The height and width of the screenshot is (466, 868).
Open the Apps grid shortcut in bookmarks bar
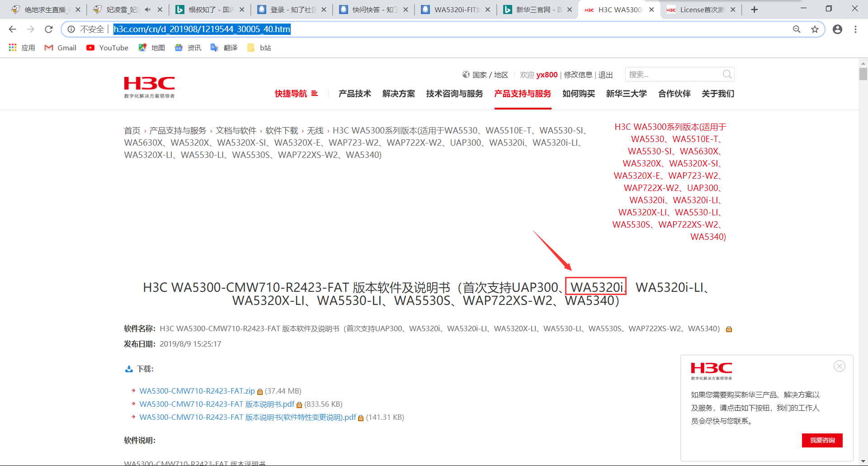coord(22,48)
